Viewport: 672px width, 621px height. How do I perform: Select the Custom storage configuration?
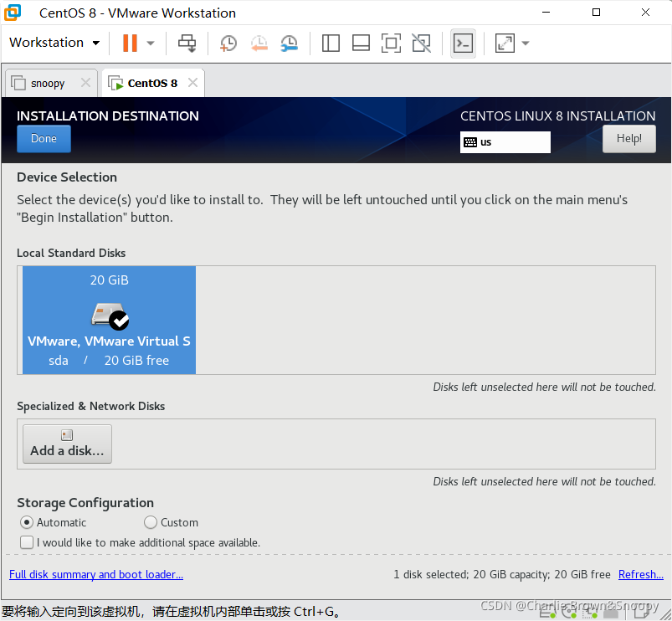click(x=171, y=522)
